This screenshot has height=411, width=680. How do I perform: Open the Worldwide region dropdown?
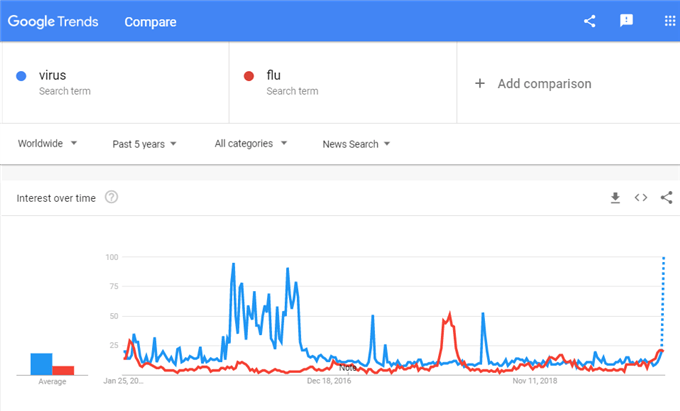47,144
